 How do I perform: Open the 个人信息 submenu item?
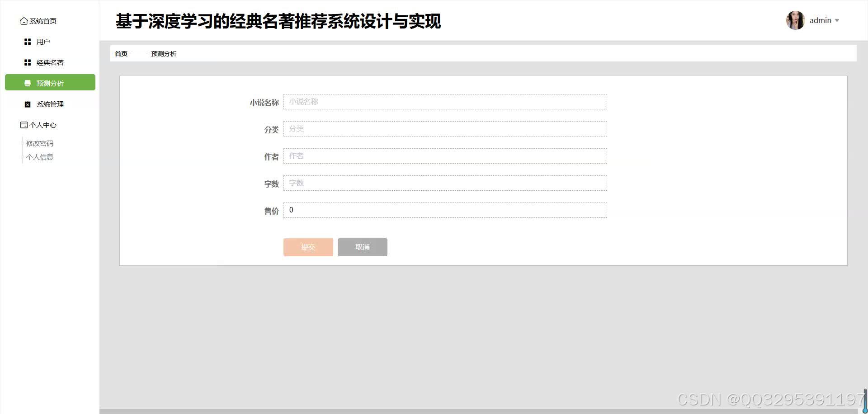[x=40, y=157]
